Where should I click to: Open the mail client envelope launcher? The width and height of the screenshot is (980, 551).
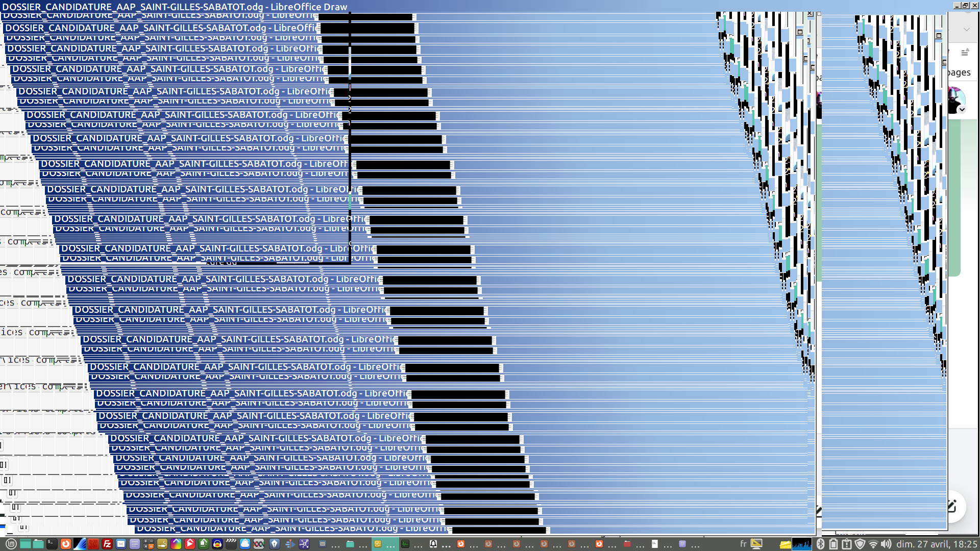point(121,544)
